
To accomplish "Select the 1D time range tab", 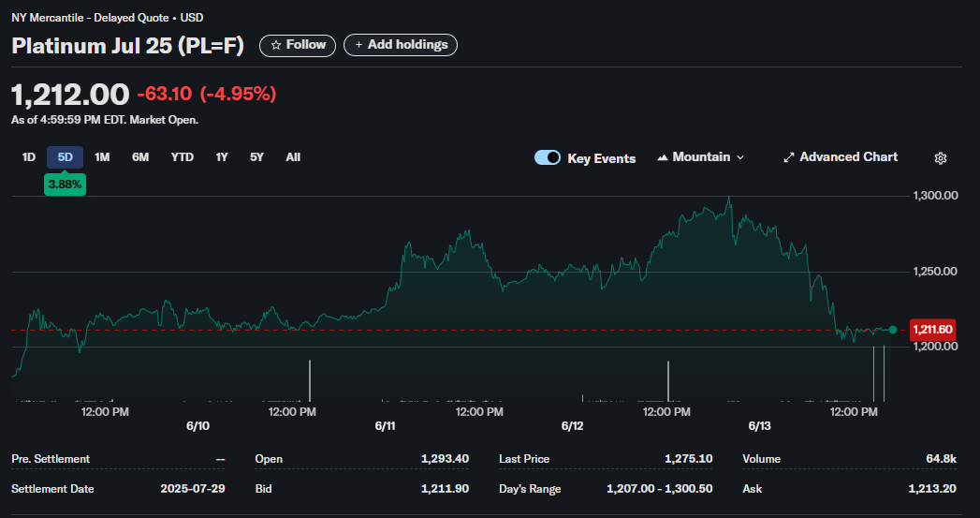I will [29, 157].
